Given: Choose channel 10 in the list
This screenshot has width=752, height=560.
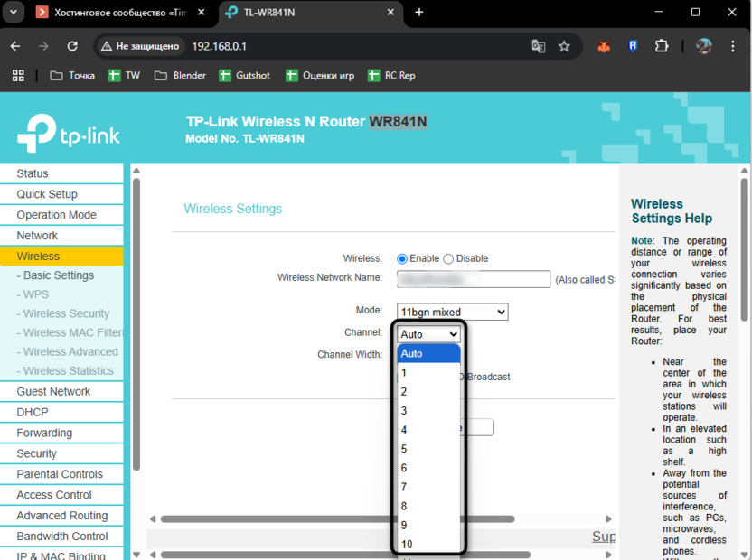Looking at the screenshot, I should [x=428, y=544].
